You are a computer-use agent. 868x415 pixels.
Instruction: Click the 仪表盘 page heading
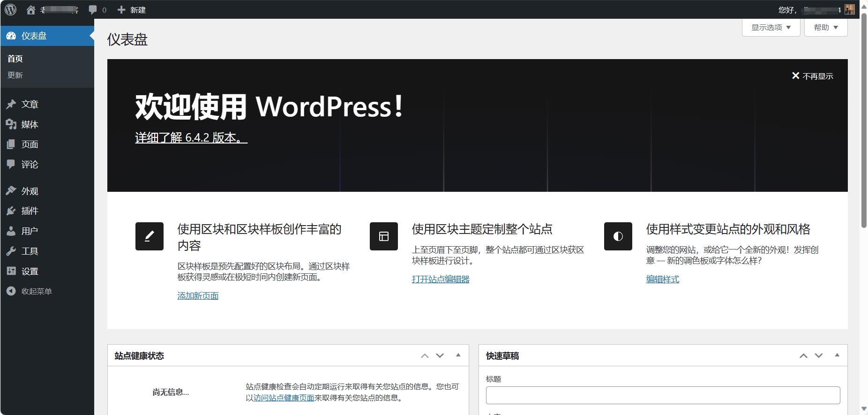(127, 39)
